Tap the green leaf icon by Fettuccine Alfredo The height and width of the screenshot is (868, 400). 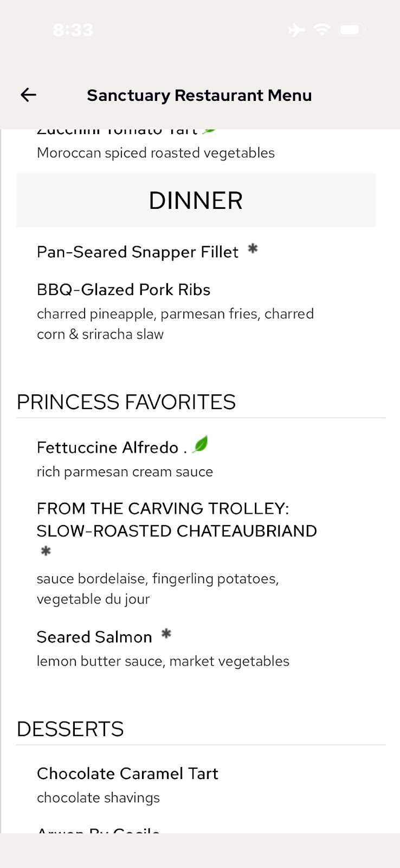click(x=201, y=444)
